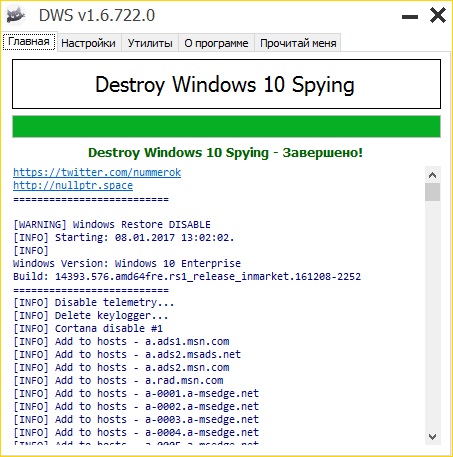The width and height of the screenshot is (453, 457).
Task: Click the a-0002.a-msedge.net hosts line
Action: coord(136,406)
